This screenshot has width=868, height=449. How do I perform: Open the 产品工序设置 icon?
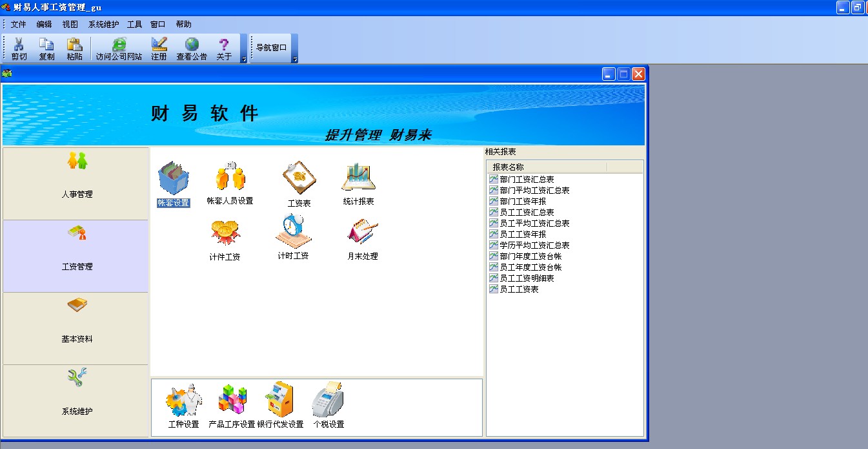(232, 406)
